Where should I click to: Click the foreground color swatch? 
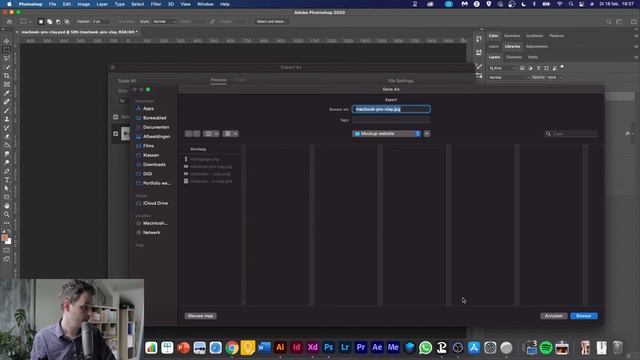pyautogui.click(x=4, y=238)
